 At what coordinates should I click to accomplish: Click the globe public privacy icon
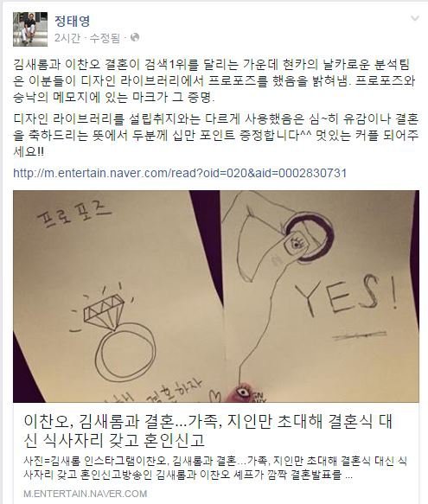pyautogui.click(x=135, y=37)
